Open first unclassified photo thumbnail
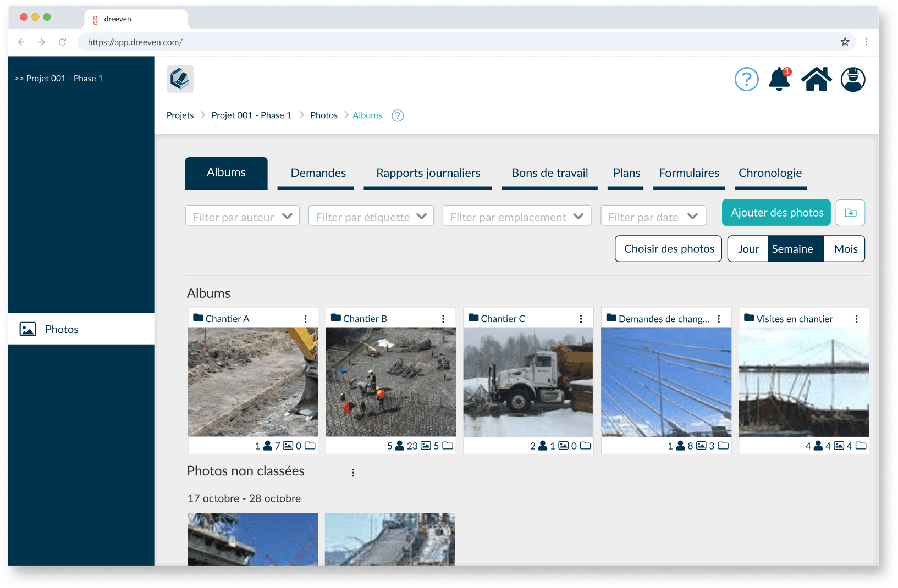The height and width of the screenshot is (588, 898). click(253, 540)
